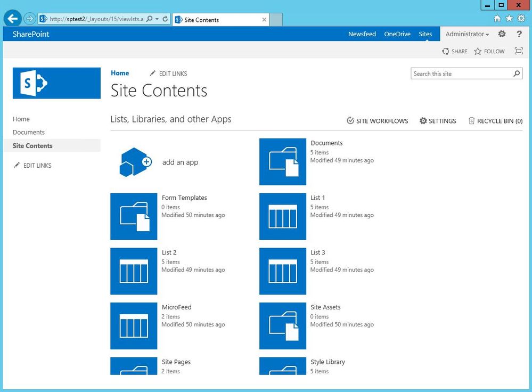Click the add an app icon
Viewport: 532px width, 392px height.
(135, 162)
